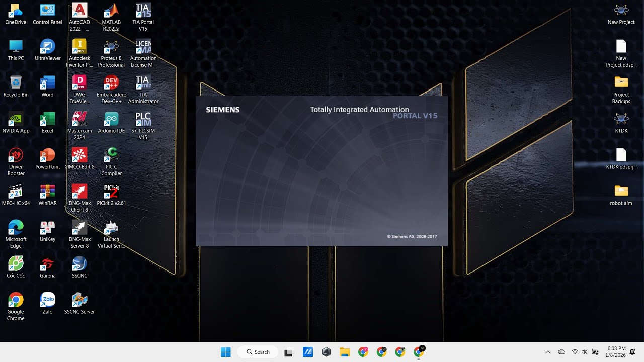Select the NVIDIA App desktop shortcut
The width and height of the screenshot is (644, 362).
pyautogui.click(x=16, y=123)
